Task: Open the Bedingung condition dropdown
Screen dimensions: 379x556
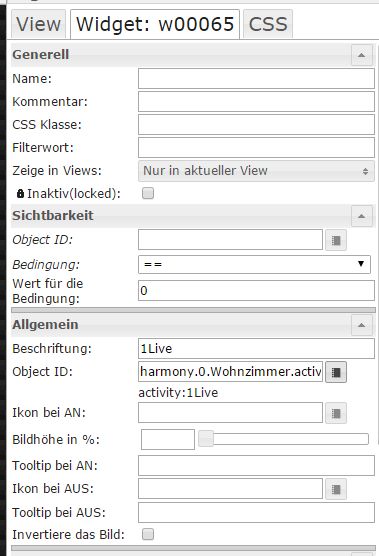Action: (x=254, y=264)
